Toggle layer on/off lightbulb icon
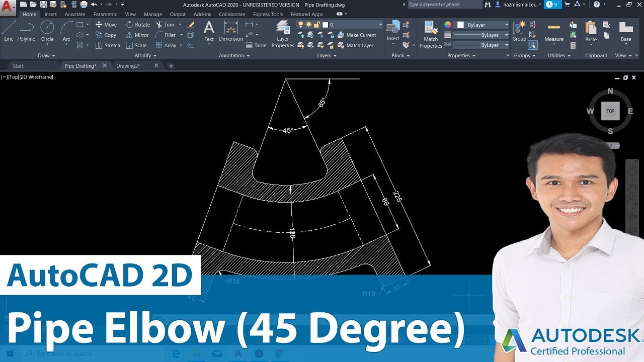Viewport: 644px width, 362px height. click(301, 25)
